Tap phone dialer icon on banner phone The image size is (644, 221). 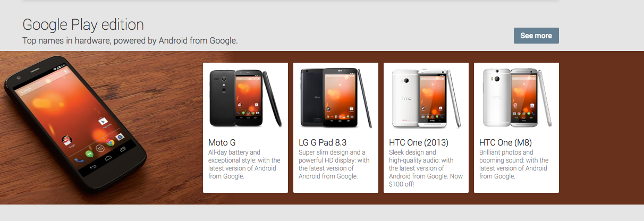79,159
